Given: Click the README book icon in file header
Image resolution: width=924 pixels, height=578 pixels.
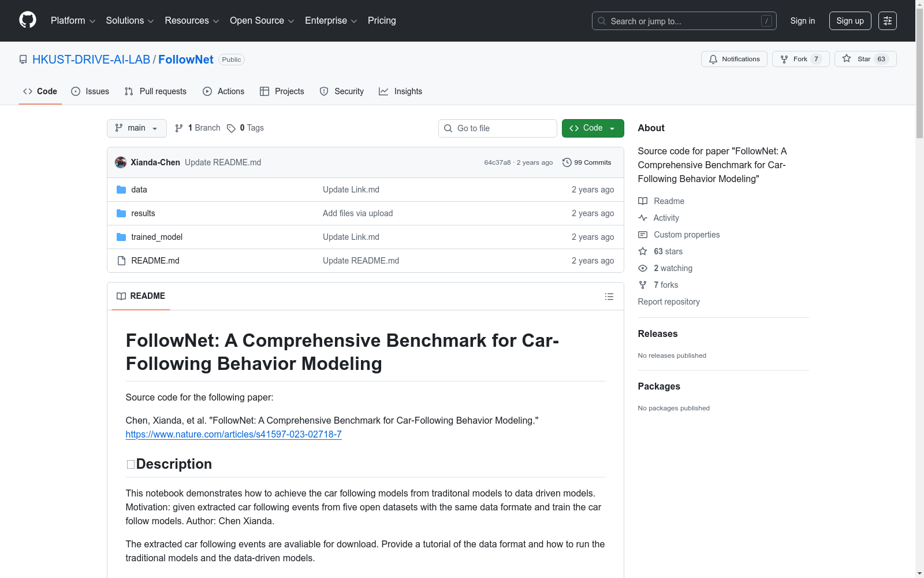Looking at the screenshot, I should click(121, 296).
